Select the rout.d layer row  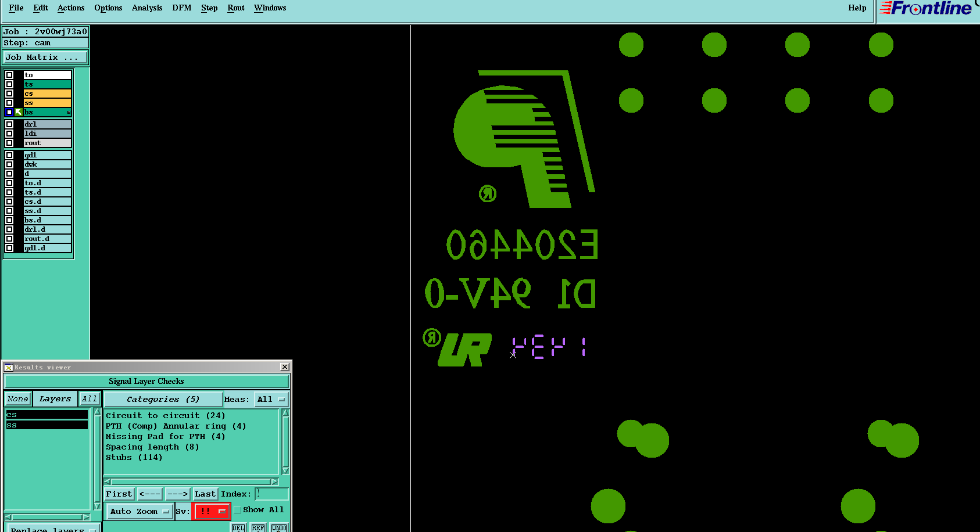(47, 239)
